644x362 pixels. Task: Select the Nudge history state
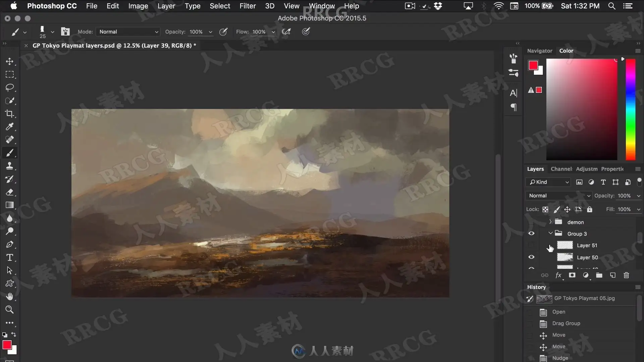point(560,358)
